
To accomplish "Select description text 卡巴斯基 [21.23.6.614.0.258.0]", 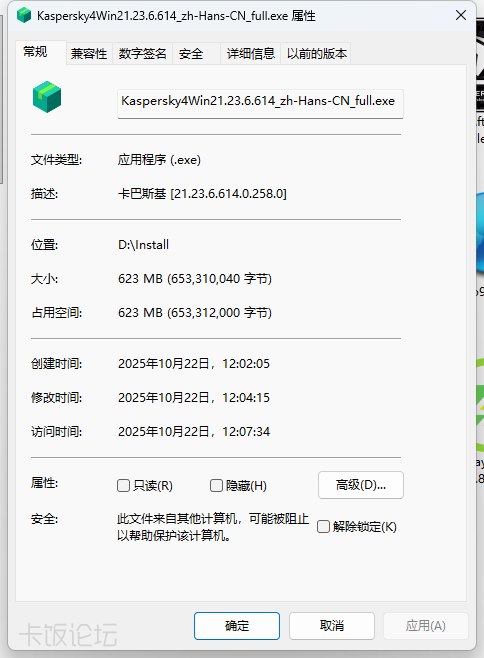I will coord(202,194).
